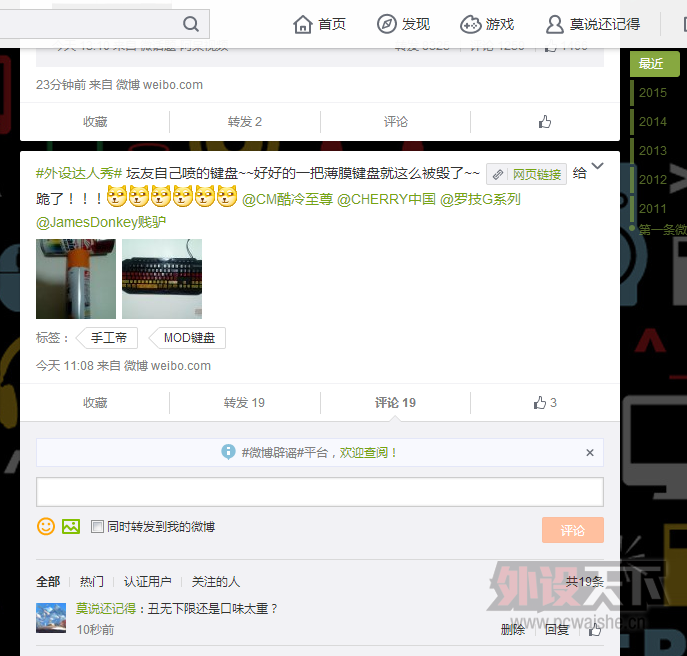View the painted keyboard photo thumbnail

[x=162, y=279]
